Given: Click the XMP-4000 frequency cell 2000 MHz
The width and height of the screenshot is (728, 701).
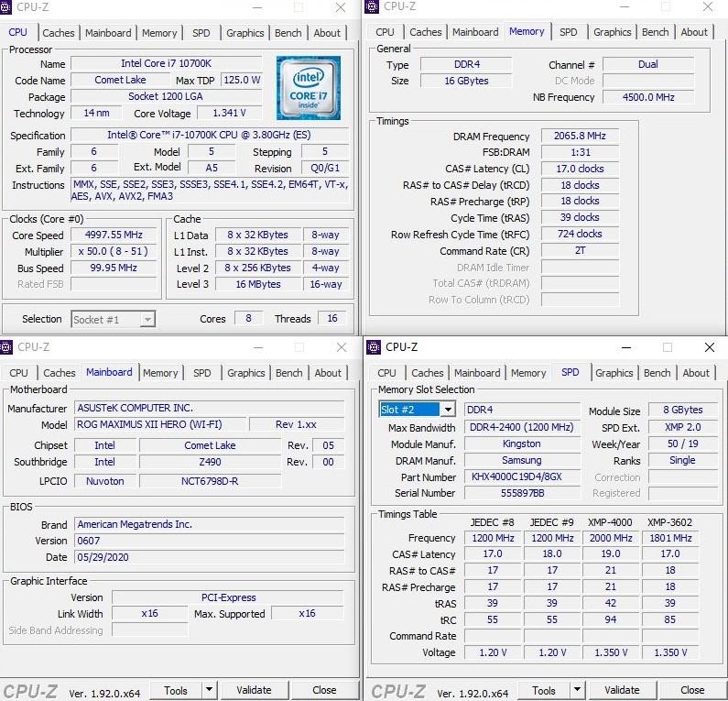Looking at the screenshot, I should [x=611, y=538].
